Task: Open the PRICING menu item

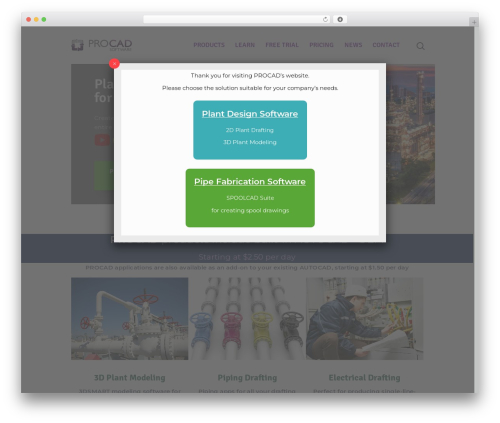Action: tap(321, 45)
